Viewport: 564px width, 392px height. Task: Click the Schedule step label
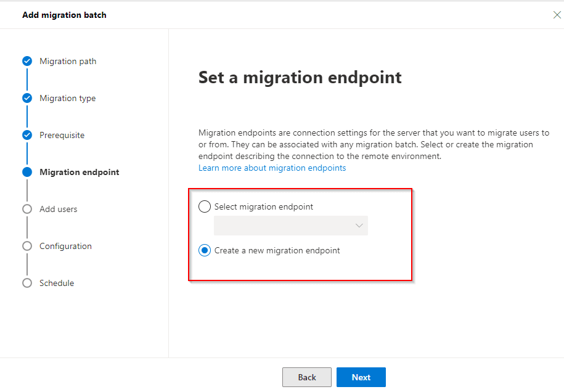pyautogui.click(x=56, y=283)
